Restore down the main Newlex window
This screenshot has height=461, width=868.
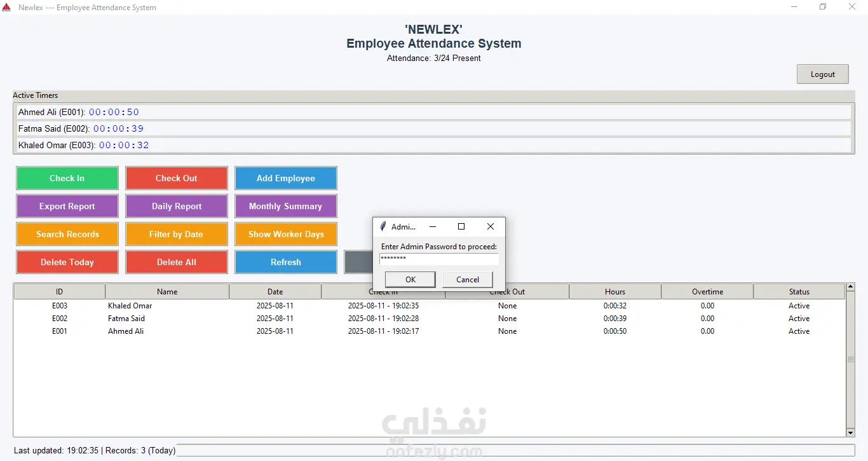823,7
